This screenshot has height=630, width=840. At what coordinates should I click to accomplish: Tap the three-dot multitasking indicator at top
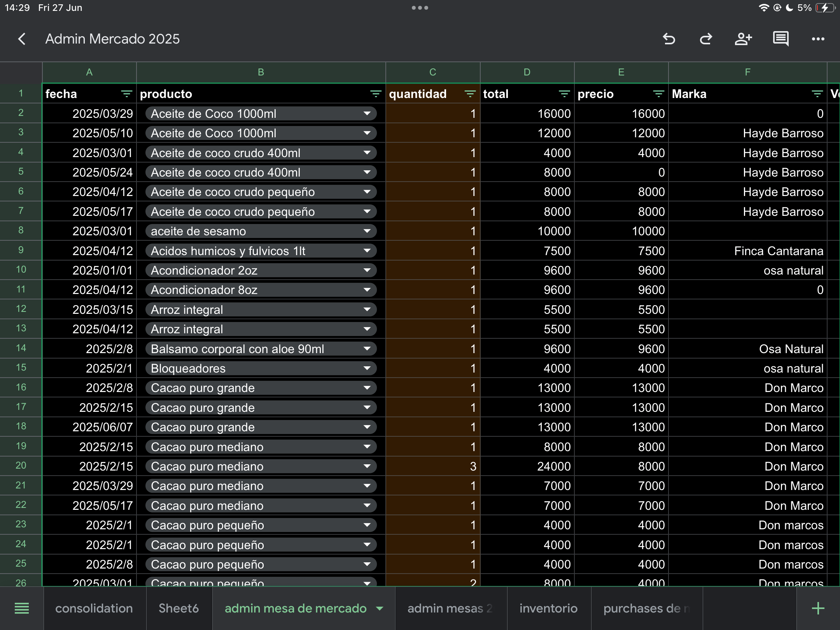(420, 8)
